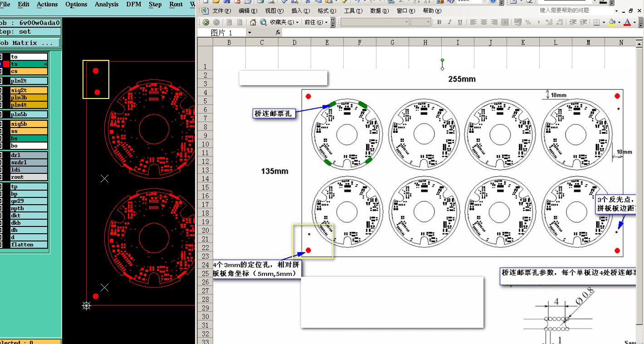This screenshot has height=344, width=644.
Task: Align cell text right
Action: (494, 22)
